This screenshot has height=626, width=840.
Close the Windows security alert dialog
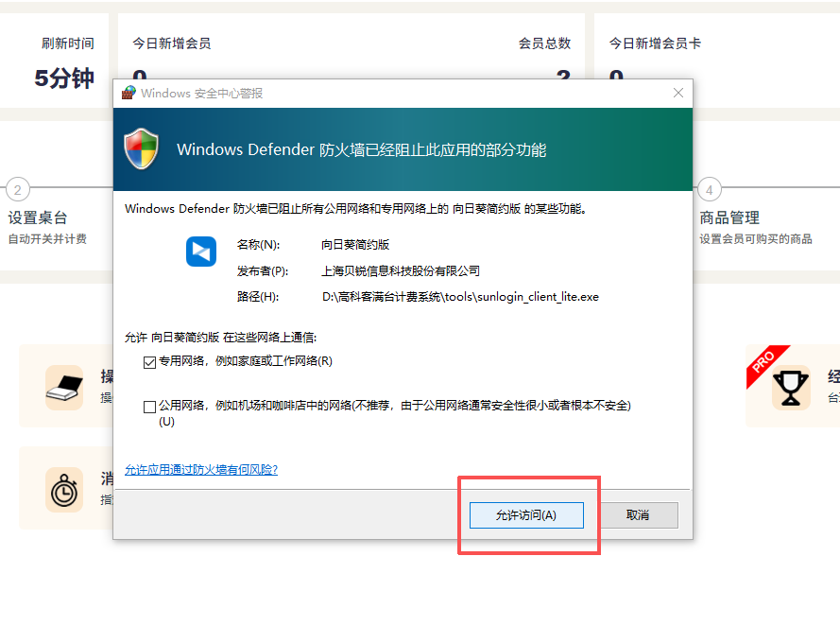click(677, 93)
